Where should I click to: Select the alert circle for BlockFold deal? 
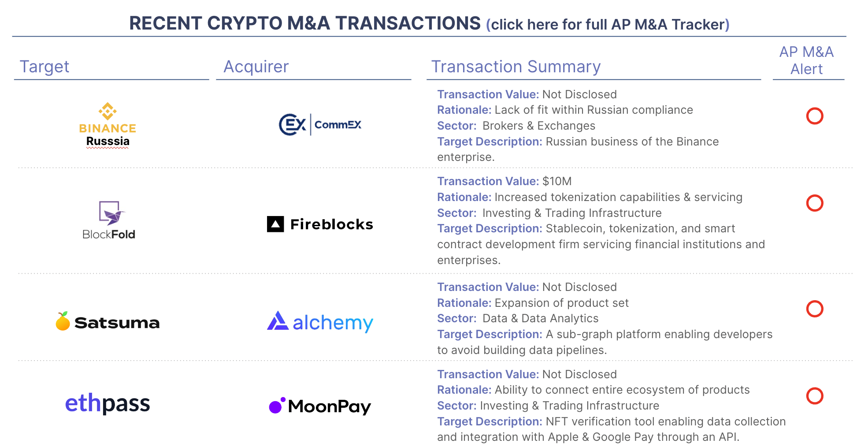pos(814,203)
